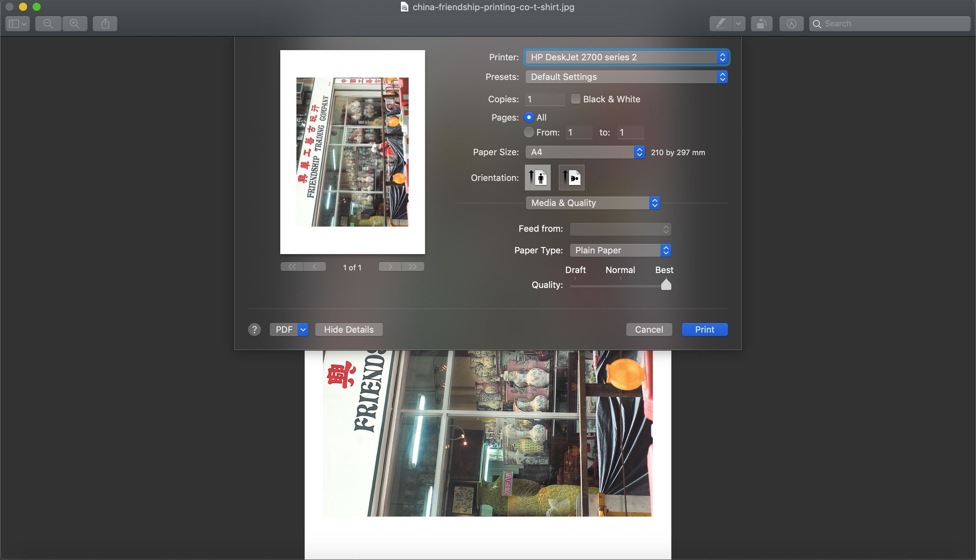Go to next page in preview

[390, 267]
